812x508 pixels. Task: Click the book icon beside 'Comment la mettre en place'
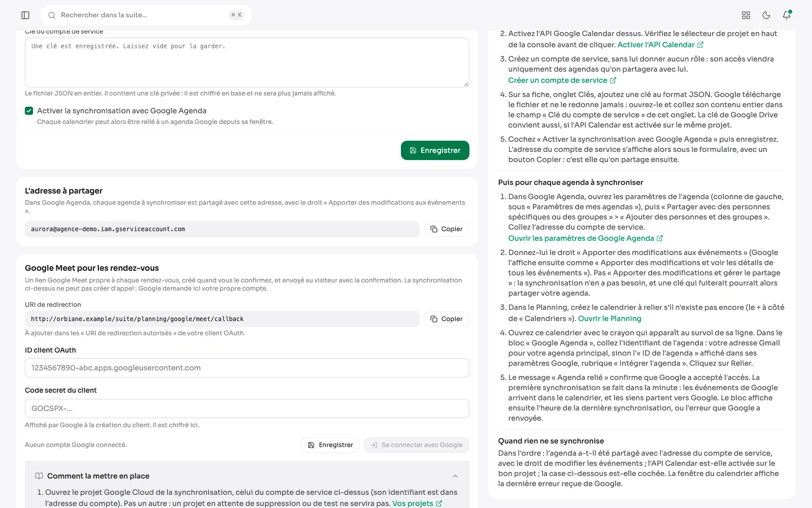click(x=39, y=476)
